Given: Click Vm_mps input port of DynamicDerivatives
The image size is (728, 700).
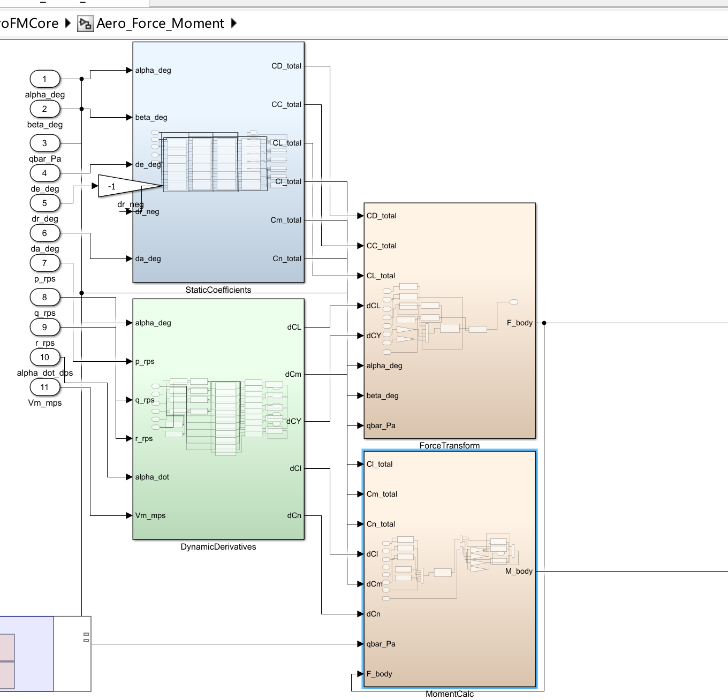Looking at the screenshot, I should coord(150,516).
